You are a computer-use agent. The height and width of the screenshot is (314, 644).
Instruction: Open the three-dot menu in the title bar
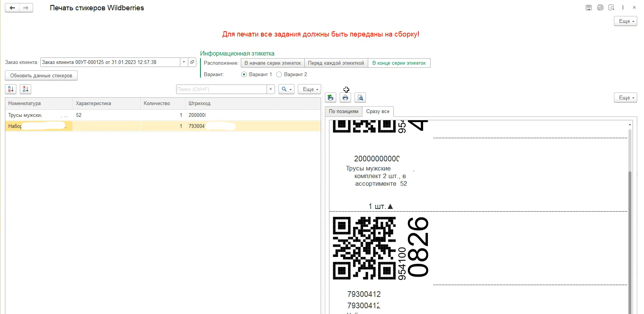(623, 8)
